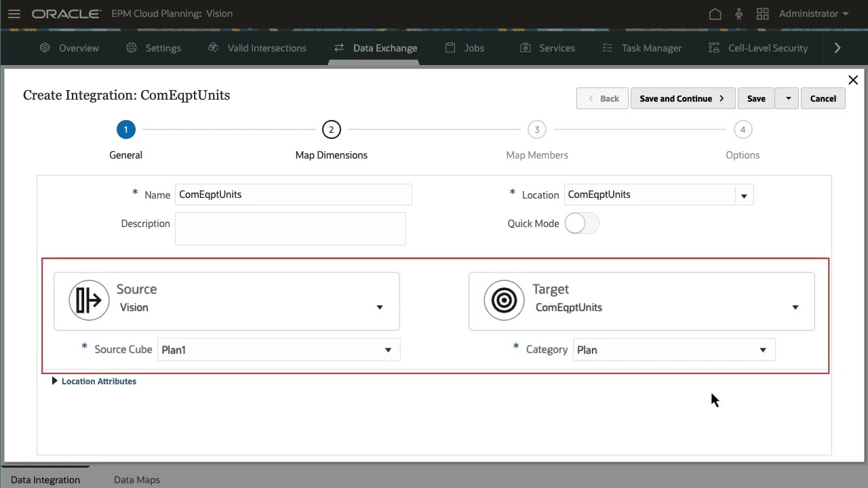Image resolution: width=868 pixels, height=488 pixels.
Task: Show more cards with right arrow
Action: (837, 47)
